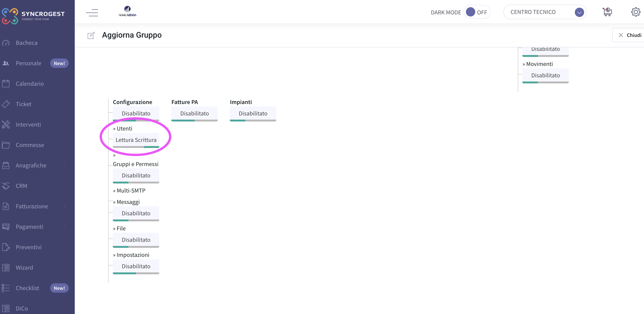Click the Wizard list icon

(x=6, y=268)
